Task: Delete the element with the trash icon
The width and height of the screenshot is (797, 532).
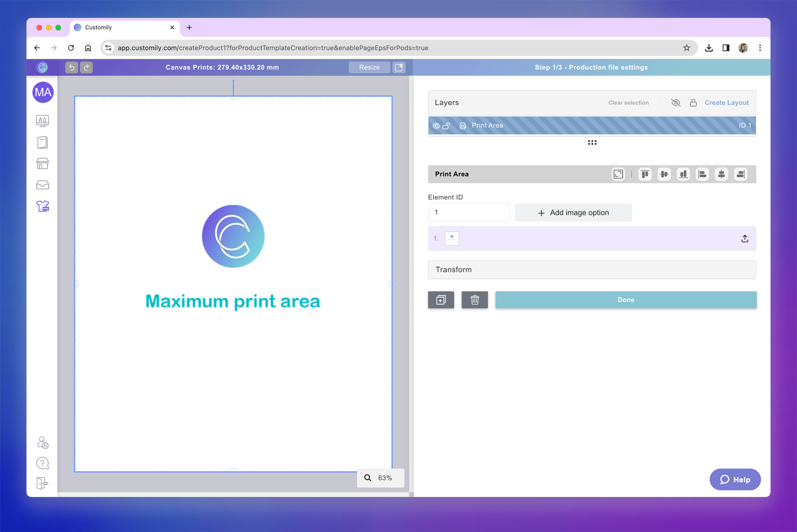Action: pos(475,300)
